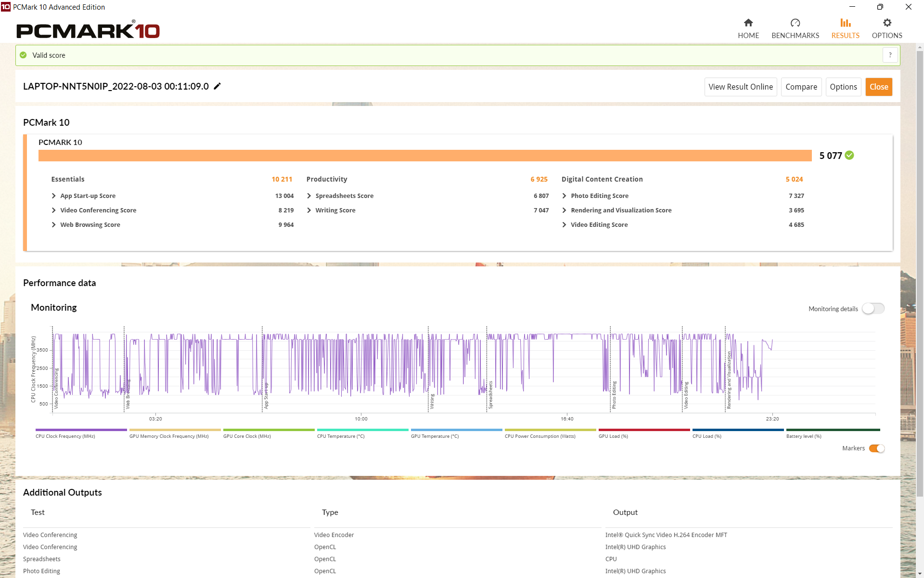Click the overall score 5 077

[831, 156]
